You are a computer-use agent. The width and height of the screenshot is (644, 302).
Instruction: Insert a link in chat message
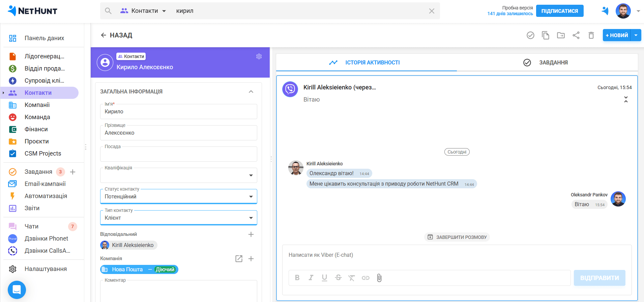(x=365, y=278)
